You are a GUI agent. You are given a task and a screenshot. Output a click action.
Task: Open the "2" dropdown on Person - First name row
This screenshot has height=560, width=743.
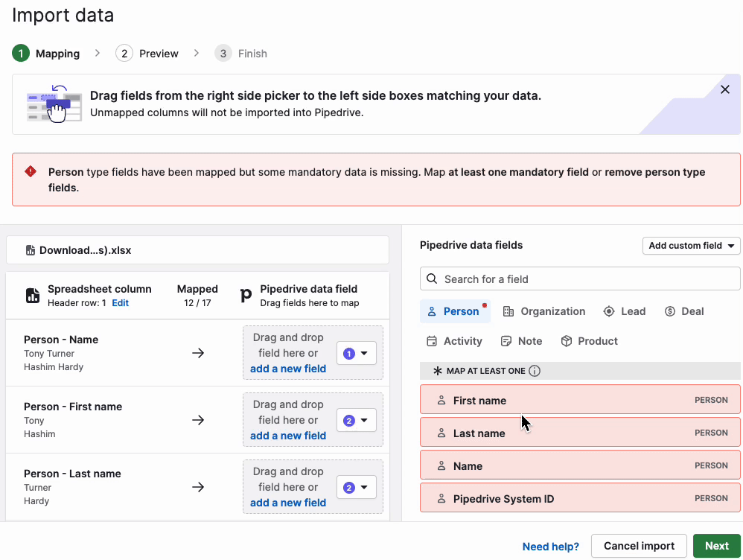pos(356,420)
